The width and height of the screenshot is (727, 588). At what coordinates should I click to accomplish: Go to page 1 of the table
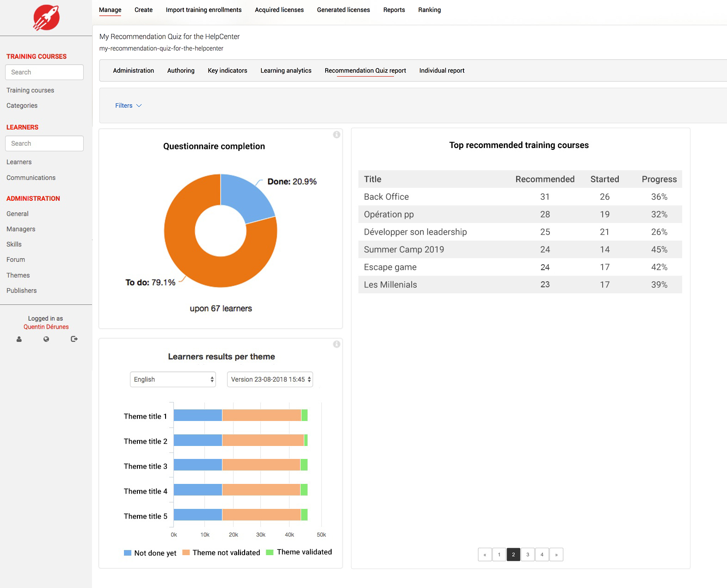(499, 555)
